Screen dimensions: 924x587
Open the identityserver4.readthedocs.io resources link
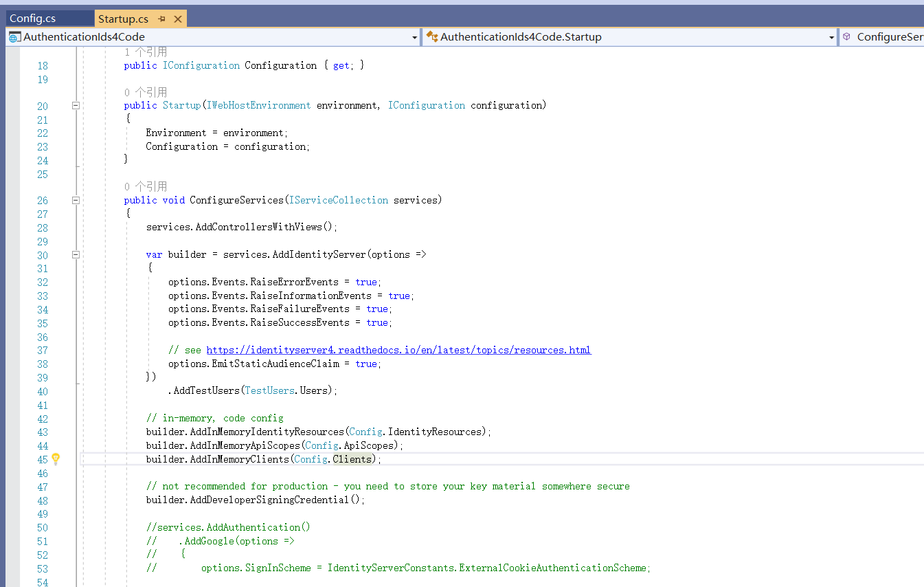[398, 350]
